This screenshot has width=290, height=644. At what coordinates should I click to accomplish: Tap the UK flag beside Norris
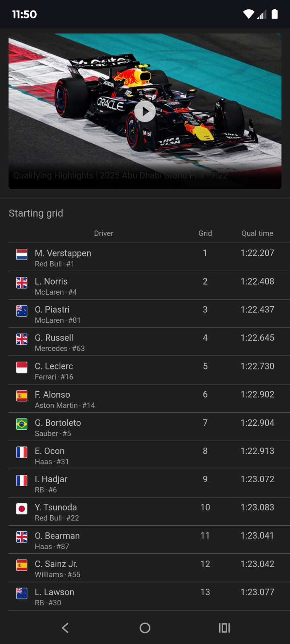pos(22,283)
